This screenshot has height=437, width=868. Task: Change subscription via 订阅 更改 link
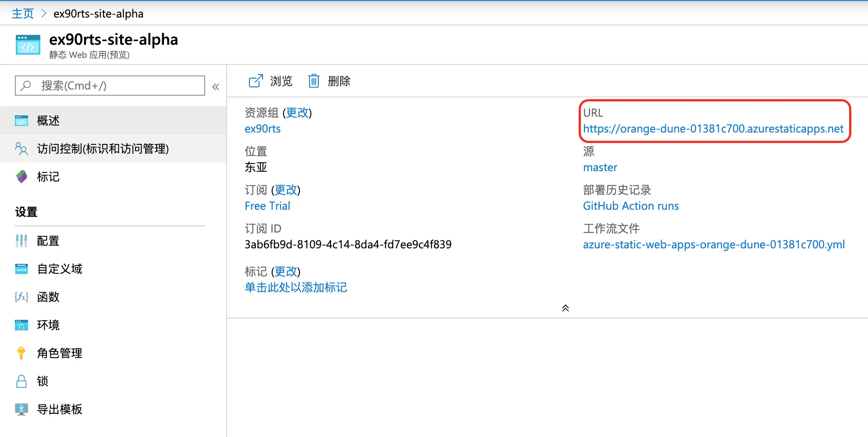[x=286, y=190]
